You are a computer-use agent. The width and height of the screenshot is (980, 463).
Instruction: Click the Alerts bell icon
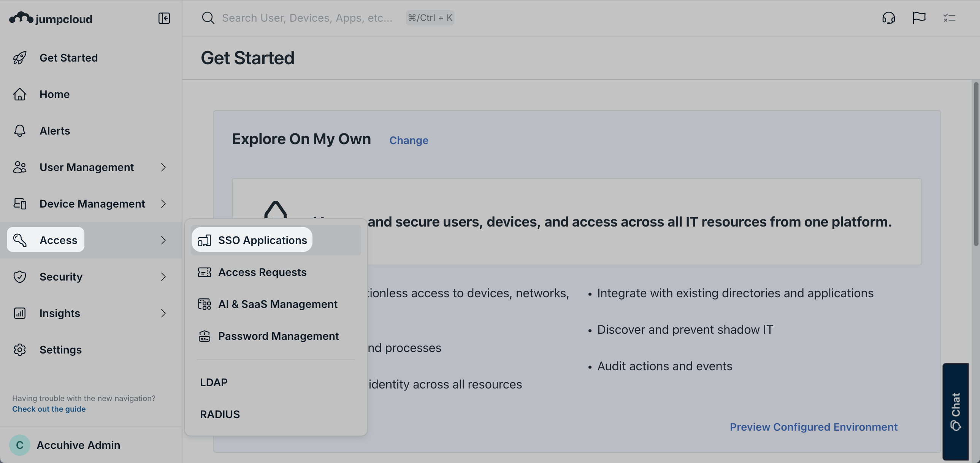coord(20,131)
